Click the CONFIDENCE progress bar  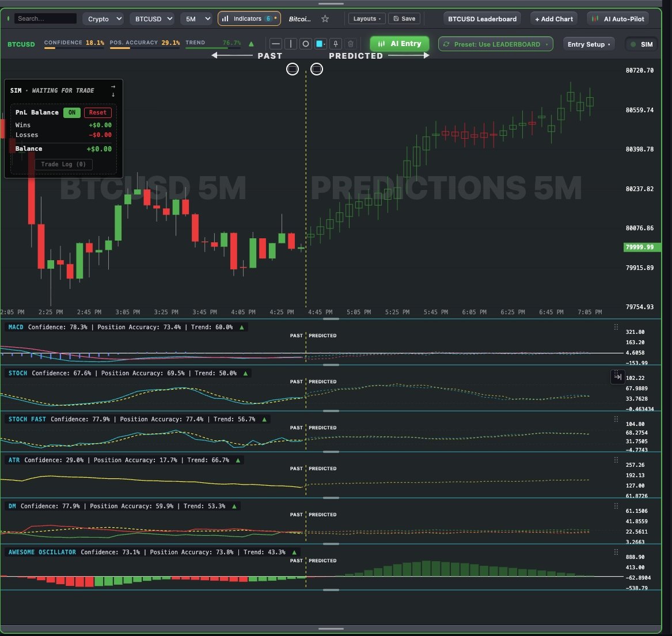(x=74, y=48)
